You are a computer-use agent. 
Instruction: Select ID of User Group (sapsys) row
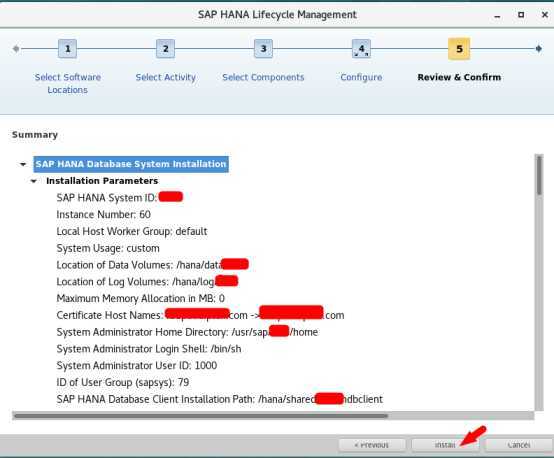123,382
